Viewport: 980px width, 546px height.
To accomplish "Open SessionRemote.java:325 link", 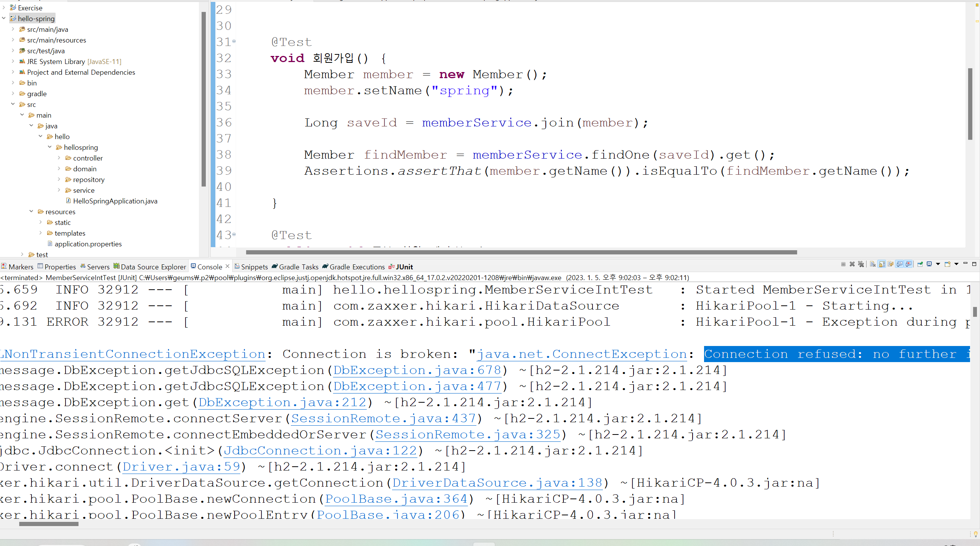I will [468, 435].
